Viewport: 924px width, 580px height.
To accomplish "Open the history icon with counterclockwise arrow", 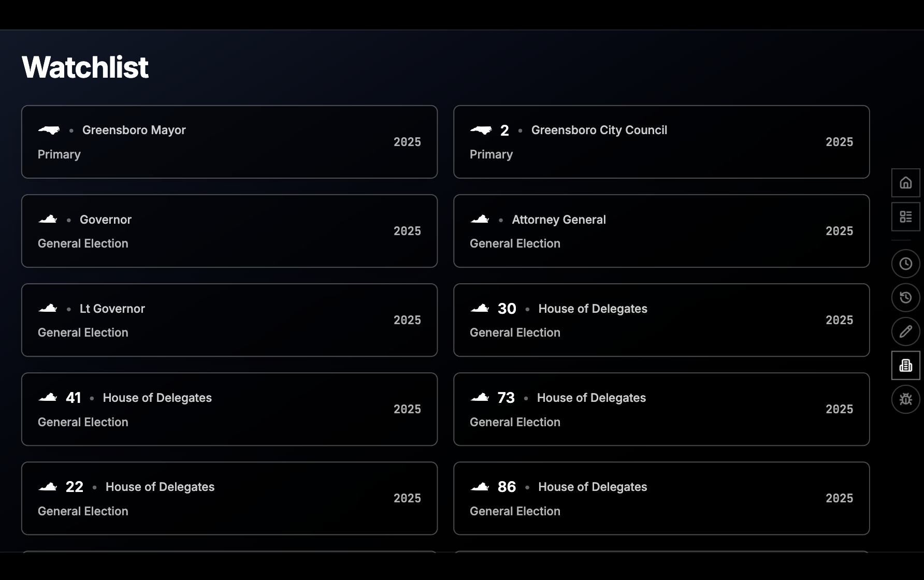I will 905,297.
